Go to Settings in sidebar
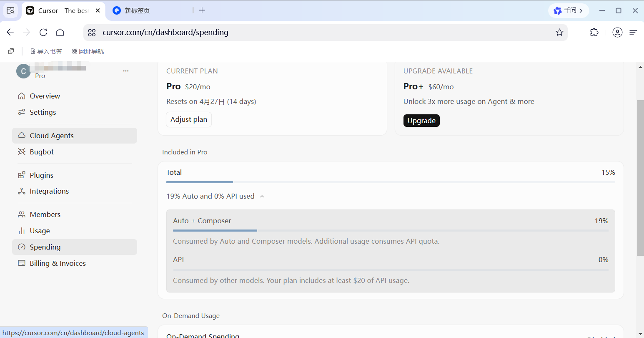Screen dimensions: 644x338 pyautogui.click(x=43, y=112)
